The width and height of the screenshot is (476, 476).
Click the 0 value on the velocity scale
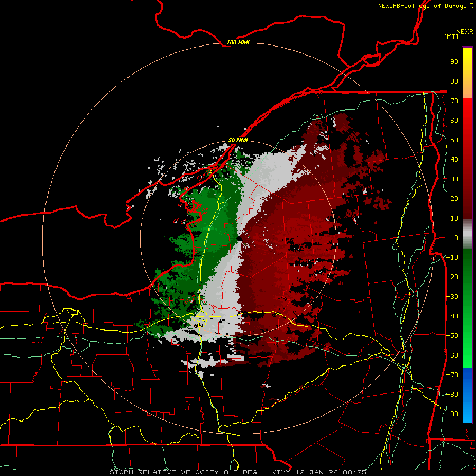point(456,238)
